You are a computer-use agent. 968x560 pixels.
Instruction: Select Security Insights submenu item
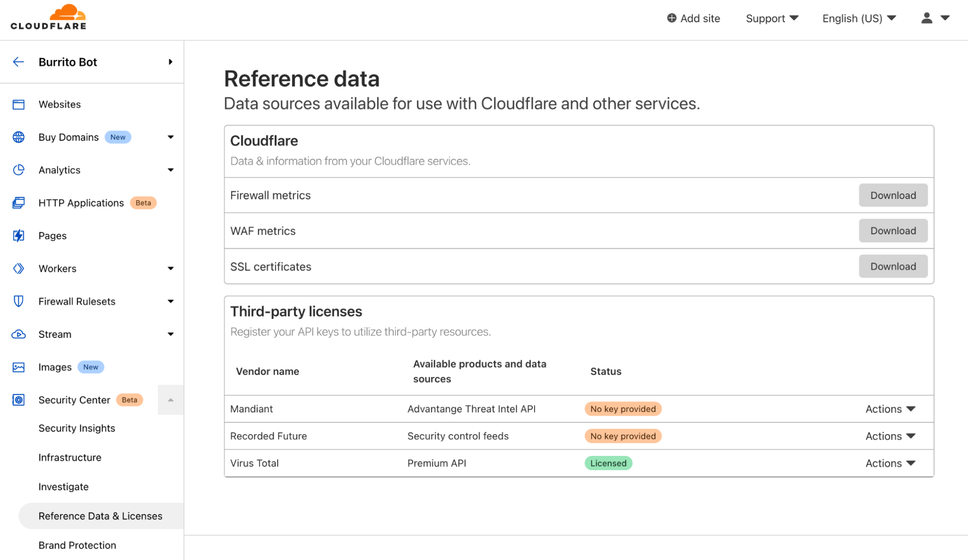click(77, 428)
